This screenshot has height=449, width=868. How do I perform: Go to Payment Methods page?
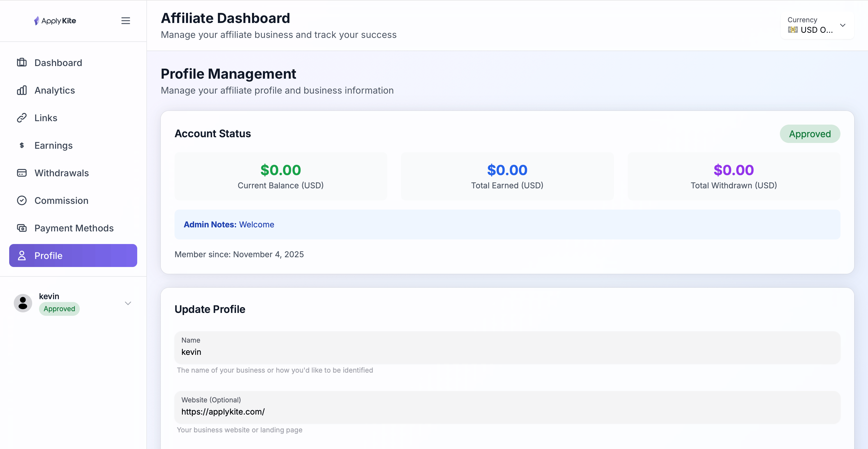(x=74, y=228)
